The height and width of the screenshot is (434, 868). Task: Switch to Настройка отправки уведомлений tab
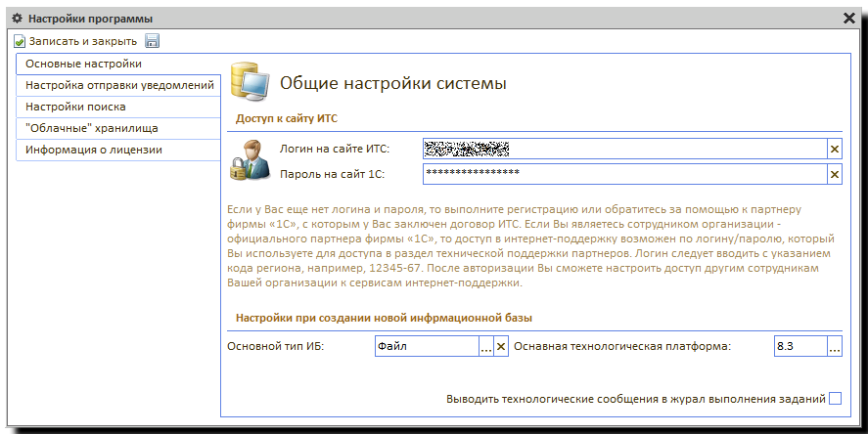pyautogui.click(x=117, y=85)
